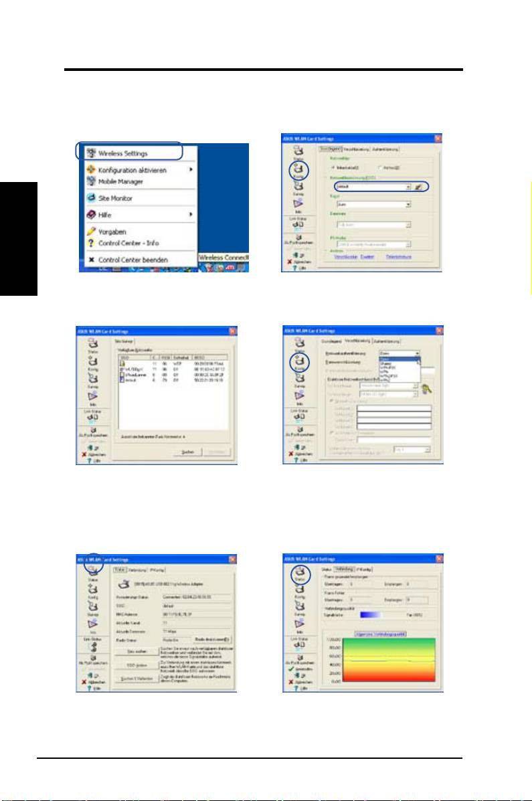Image resolution: width=532 pixels, height=801 pixels.
Task: Expand the Konfiguration aktivieren submenu arrow
Action: 191,170
